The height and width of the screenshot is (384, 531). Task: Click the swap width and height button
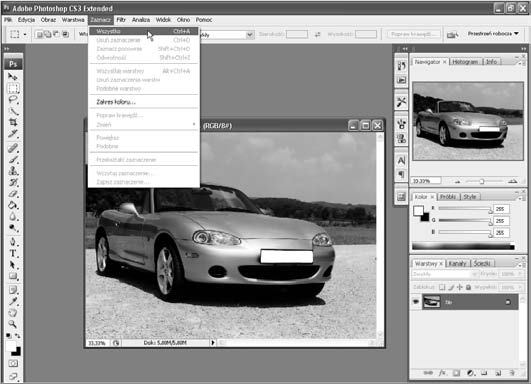click(317, 34)
